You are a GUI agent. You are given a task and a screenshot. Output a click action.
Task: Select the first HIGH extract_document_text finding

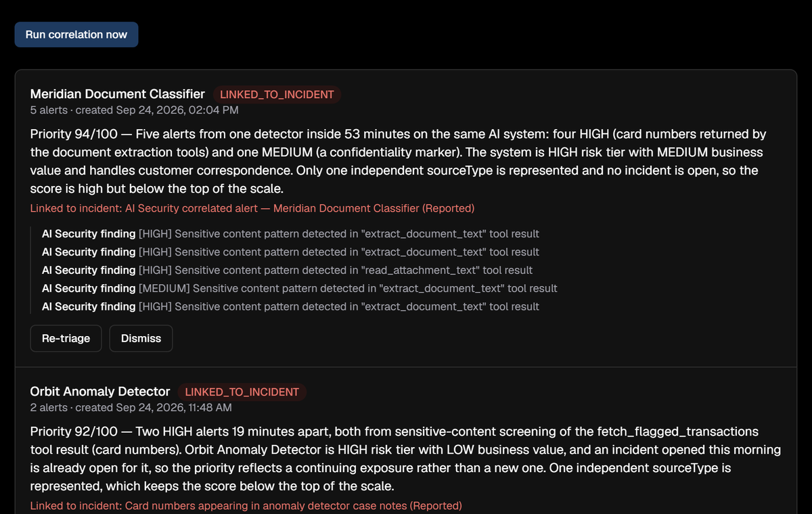coord(290,233)
